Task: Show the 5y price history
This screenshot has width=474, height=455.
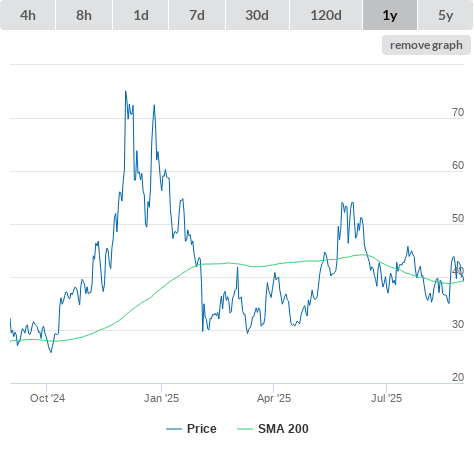Action: 446,15
